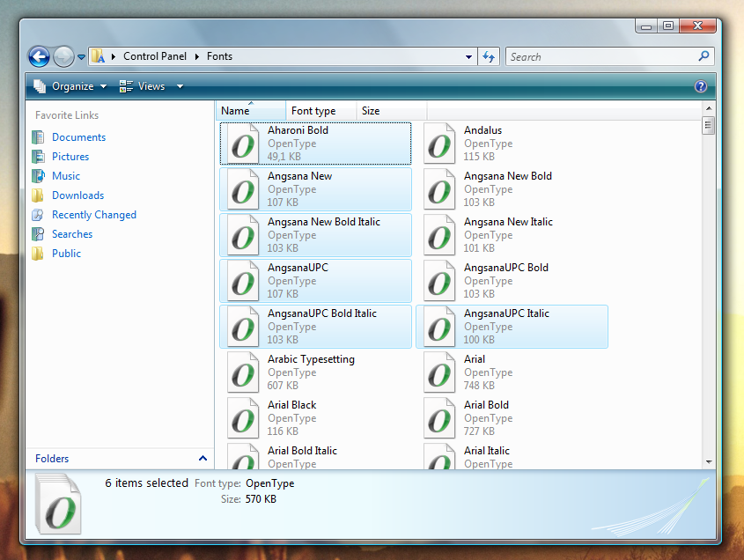
Task: Expand the arrow between Control Panel and Fonts
Action: [197, 56]
